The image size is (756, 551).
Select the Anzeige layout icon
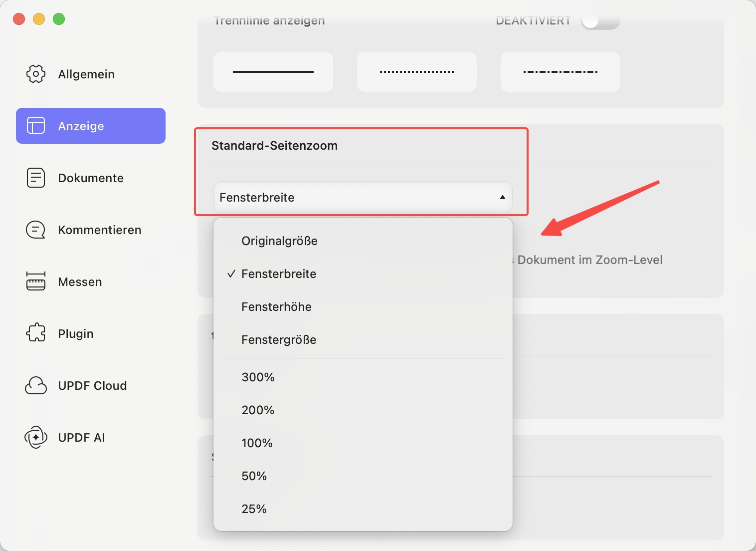(x=36, y=126)
